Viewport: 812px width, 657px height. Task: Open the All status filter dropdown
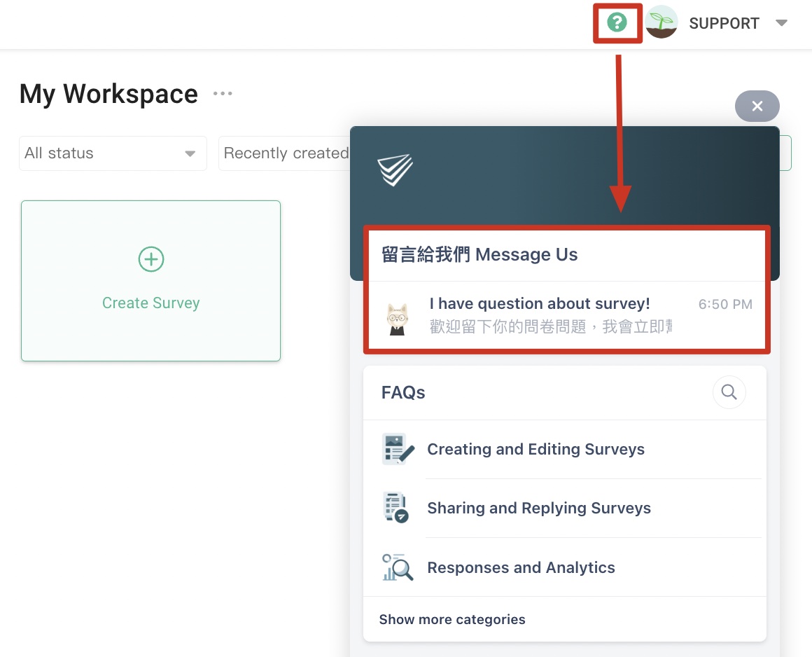pyautogui.click(x=112, y=153)
